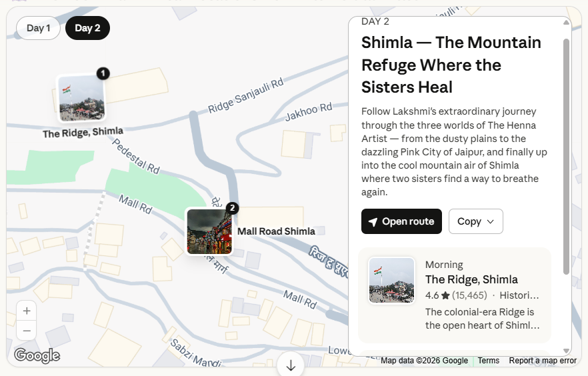Click the down arrow button below map
The height and width of the screenshot is (376, 588).
pos(291,365)
